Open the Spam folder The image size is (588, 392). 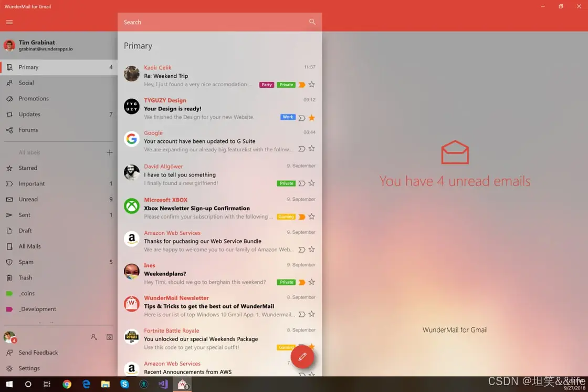[59, 262]
